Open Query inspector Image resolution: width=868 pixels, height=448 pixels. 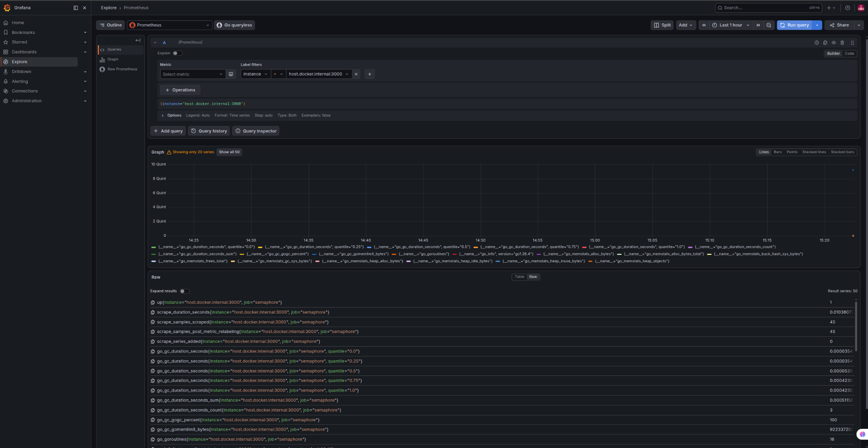click(256, 131)
